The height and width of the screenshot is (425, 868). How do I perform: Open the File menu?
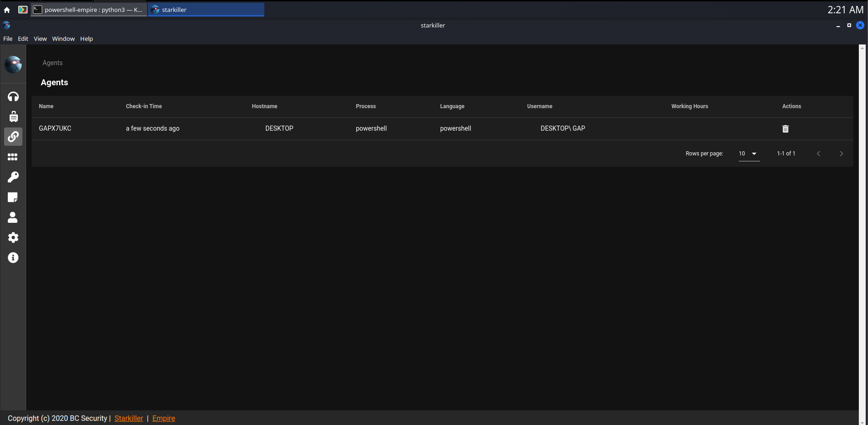[8, 39]
